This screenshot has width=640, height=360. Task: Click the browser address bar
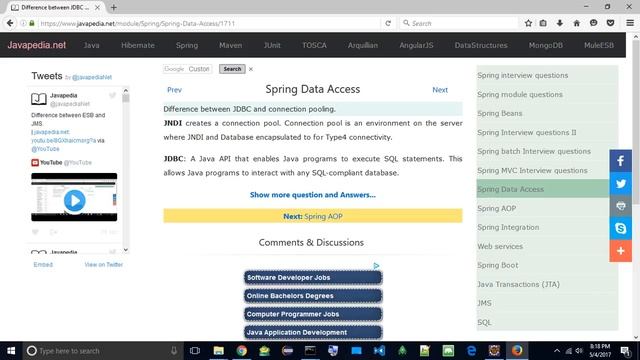[x=208, y=23]
